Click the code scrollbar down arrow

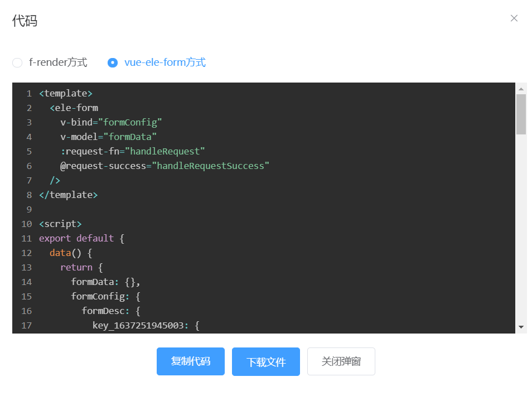click(x=521, y=327)
